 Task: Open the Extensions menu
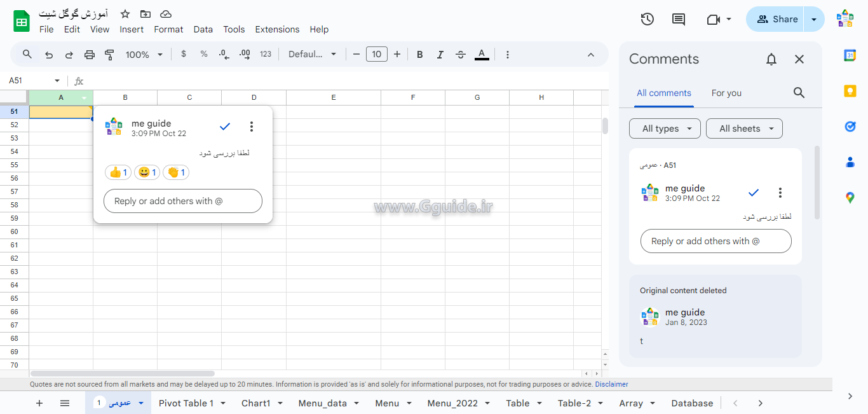click(277, 29)
